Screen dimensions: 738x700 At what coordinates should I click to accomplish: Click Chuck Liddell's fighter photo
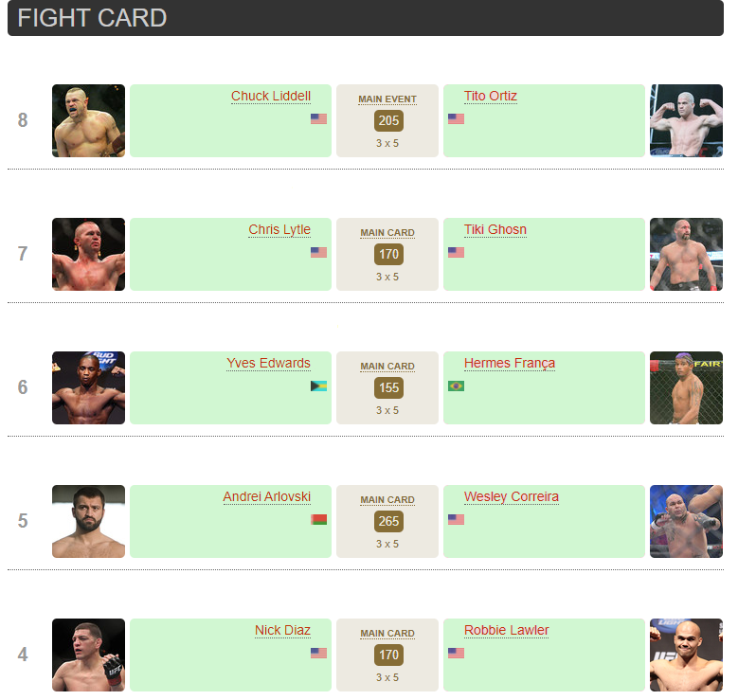coord(88,121)
